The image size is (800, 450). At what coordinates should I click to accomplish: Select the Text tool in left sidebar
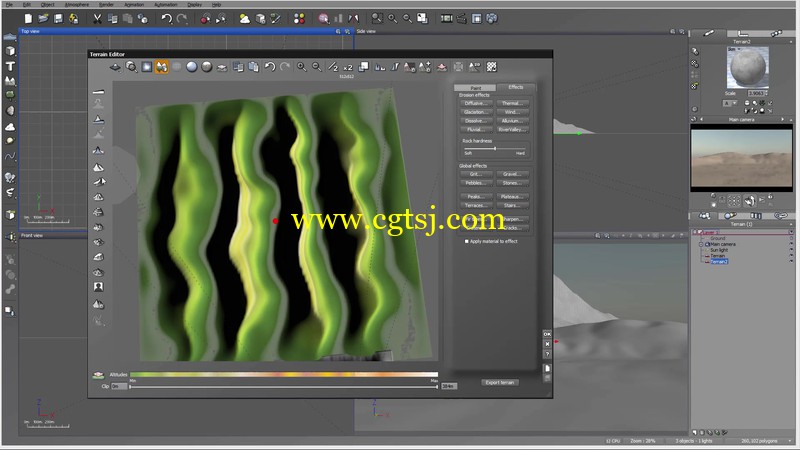click(x=10, y=66)
